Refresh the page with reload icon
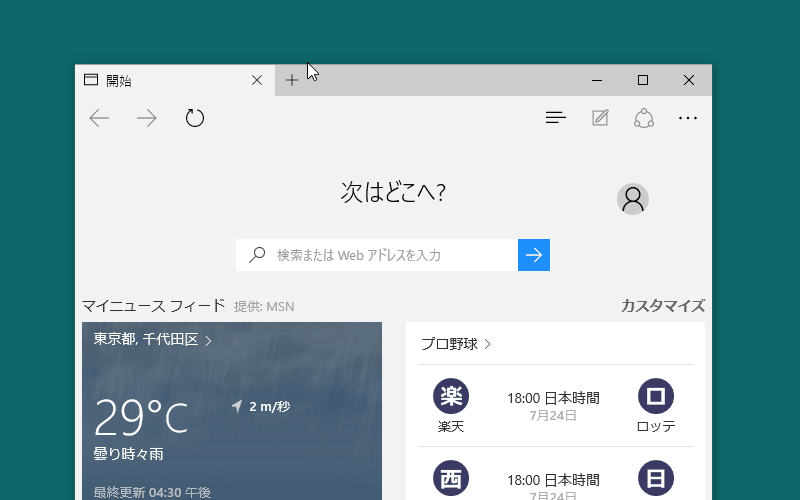 194,118
